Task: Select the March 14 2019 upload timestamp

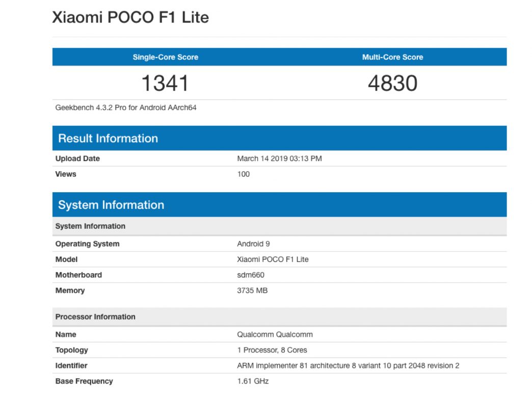Action: click(279, 158)
